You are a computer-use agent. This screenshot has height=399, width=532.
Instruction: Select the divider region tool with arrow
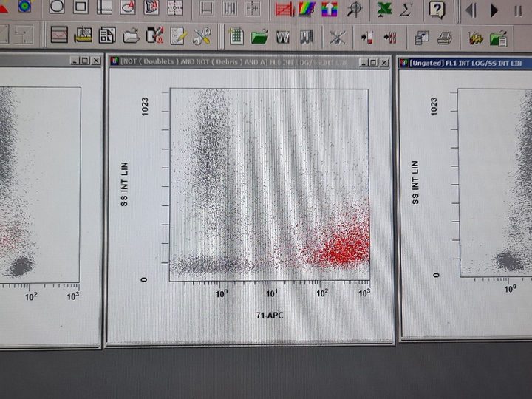tap(253, 9)
